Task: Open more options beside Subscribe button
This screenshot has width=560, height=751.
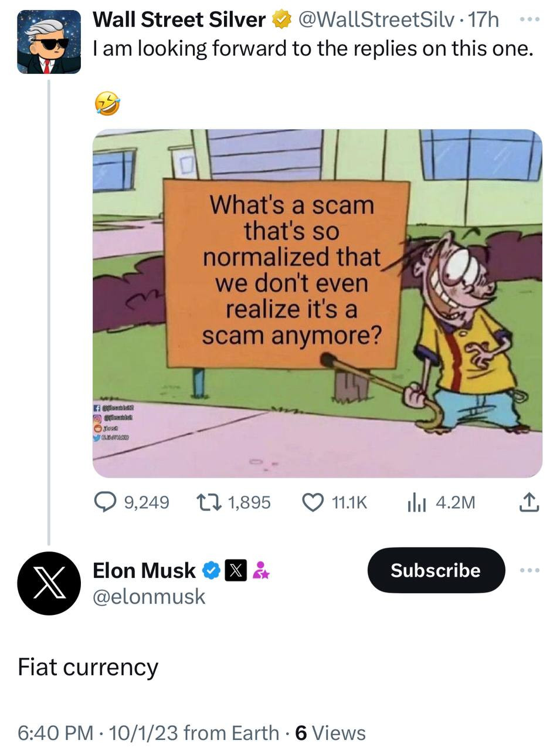Action: 528,570
